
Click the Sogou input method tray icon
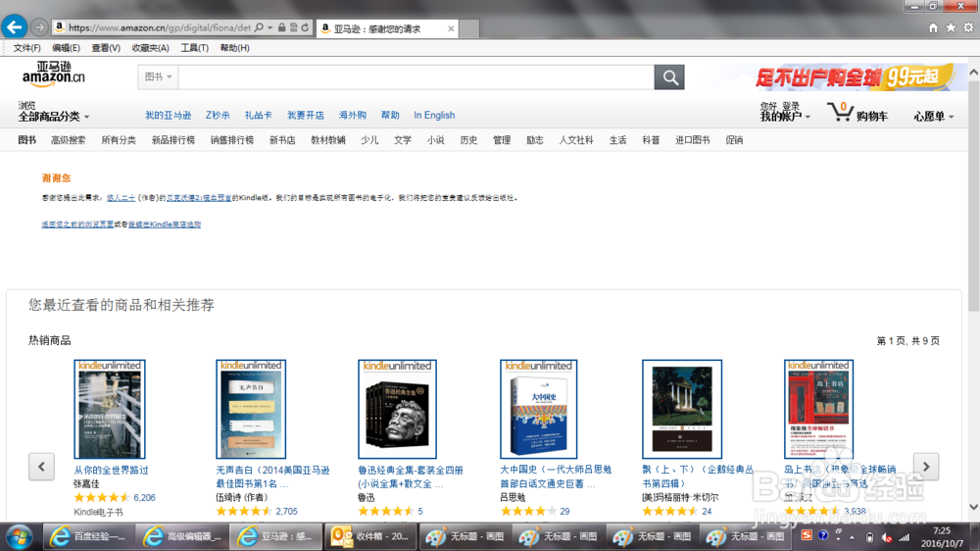tap(807, 535)
